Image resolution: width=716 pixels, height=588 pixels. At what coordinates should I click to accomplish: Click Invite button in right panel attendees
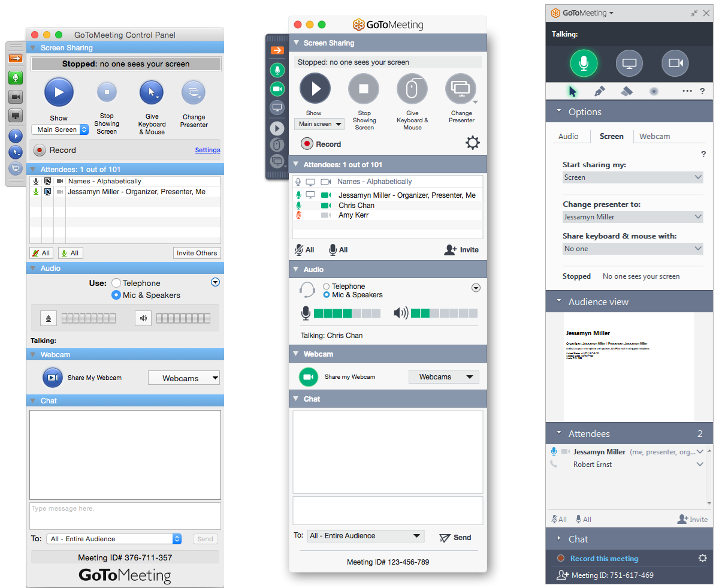692,519
